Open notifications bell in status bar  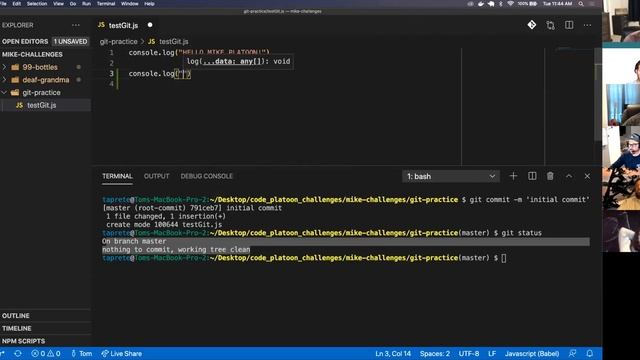click(590, 353)
